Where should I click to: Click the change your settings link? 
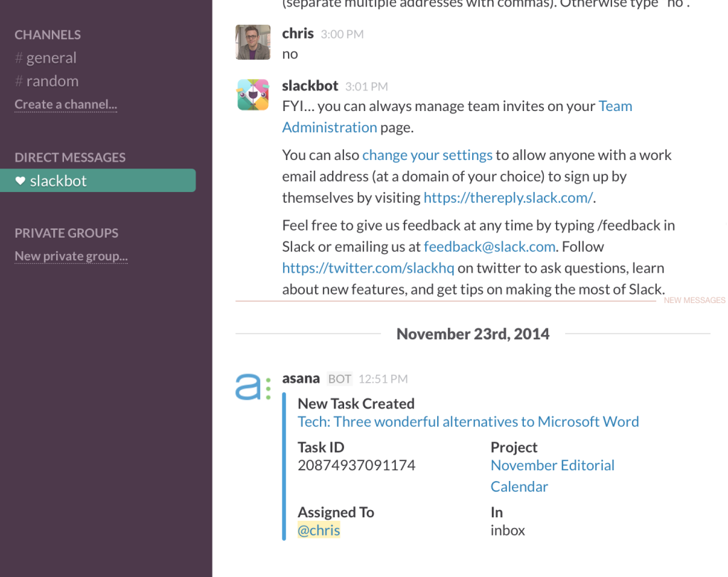(427, 155)
